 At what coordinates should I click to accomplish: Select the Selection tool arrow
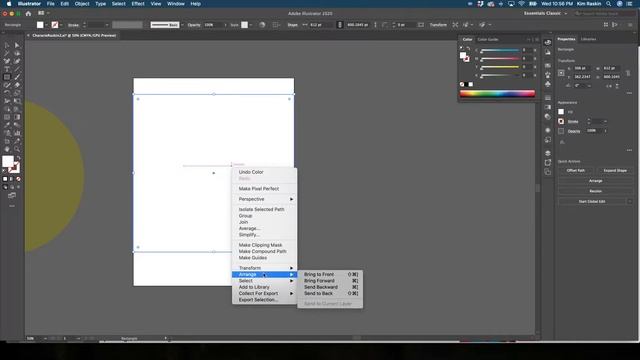(x=7, y=45)
